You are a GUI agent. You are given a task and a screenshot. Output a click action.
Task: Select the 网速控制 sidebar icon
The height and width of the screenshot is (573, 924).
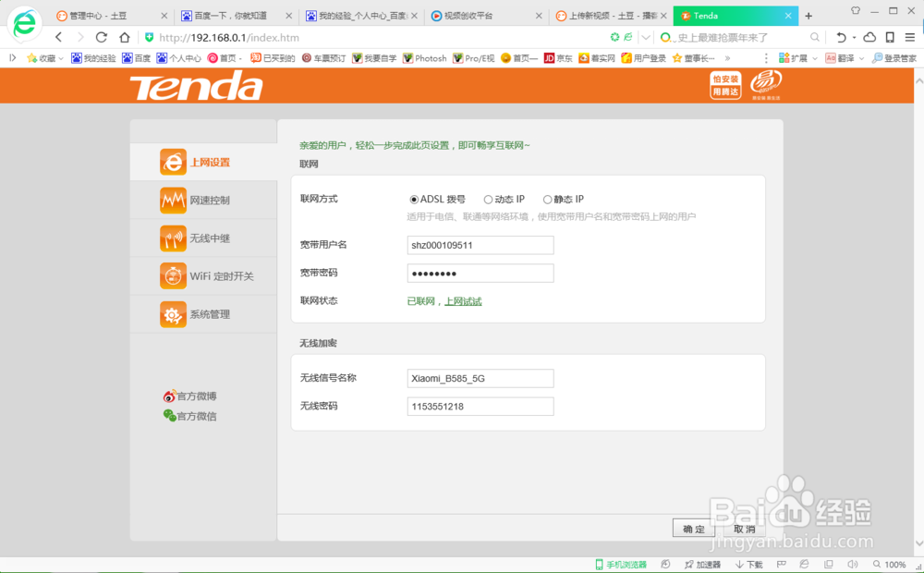click(173, 200)
